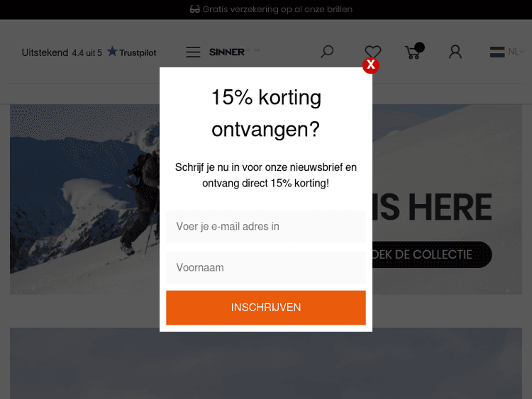Close the newsletter popup with red X
Image resolution: width=532 pixels, height=399 pixels.
pyautogui.click(x=370, y=65)
